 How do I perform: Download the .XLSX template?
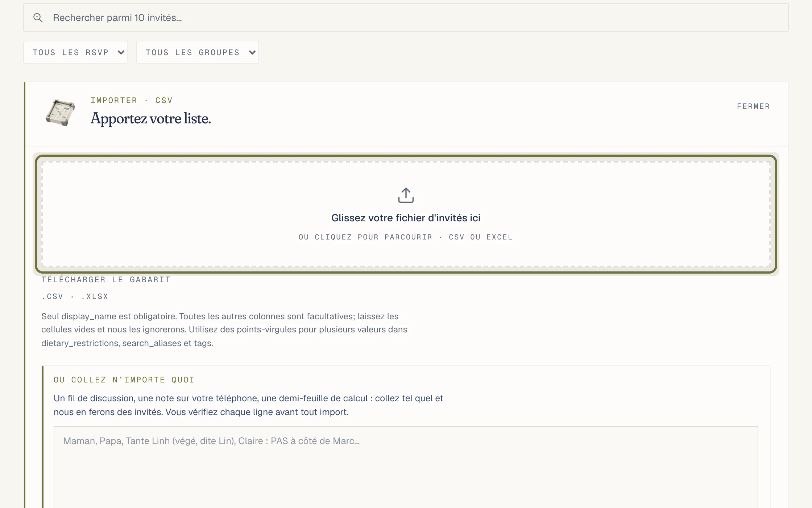point(95,296)
